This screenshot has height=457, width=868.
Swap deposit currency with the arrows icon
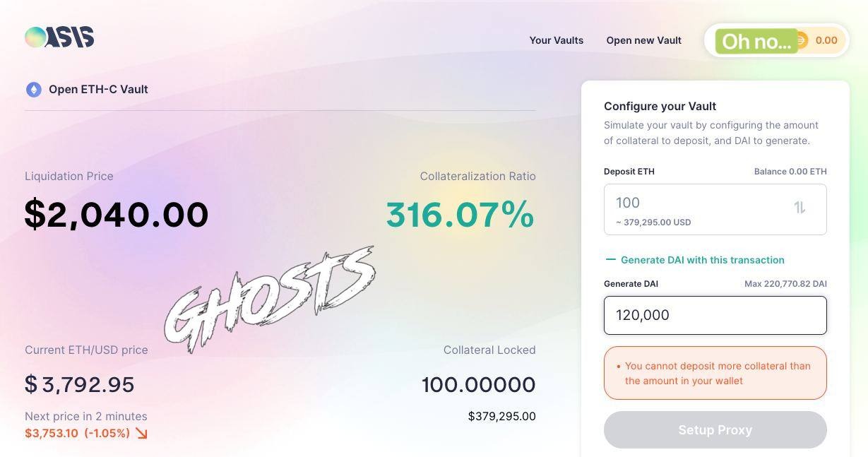click(x=799, y=208)
